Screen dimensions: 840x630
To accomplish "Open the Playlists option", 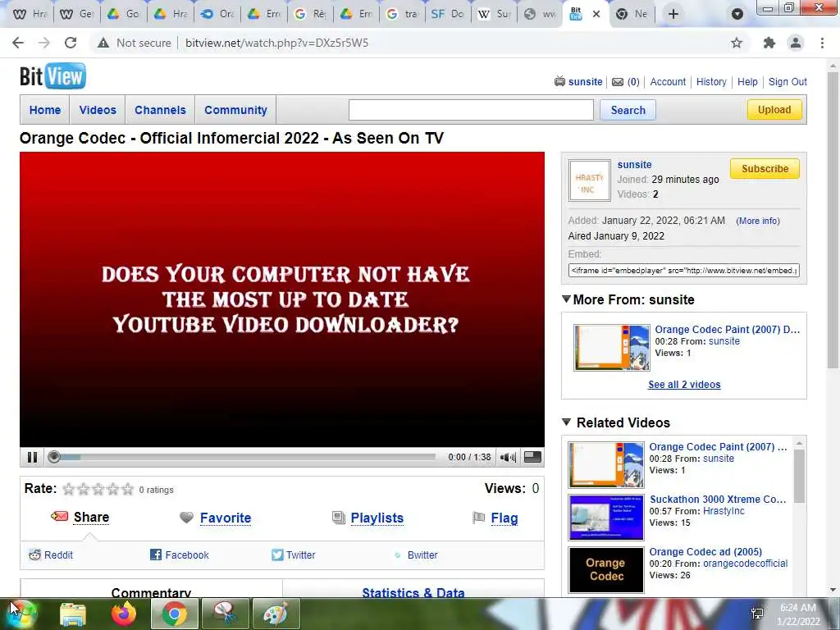I will point(377,518).
